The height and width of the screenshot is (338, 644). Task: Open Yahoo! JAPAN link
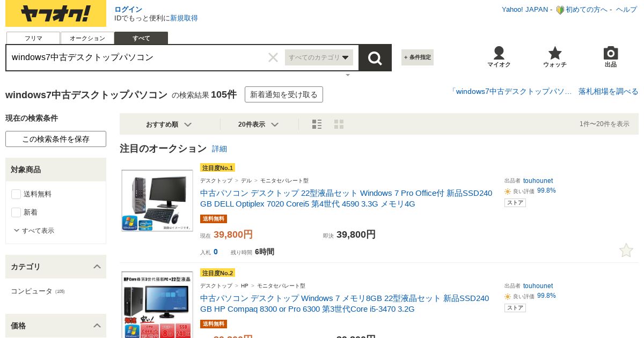525,10
